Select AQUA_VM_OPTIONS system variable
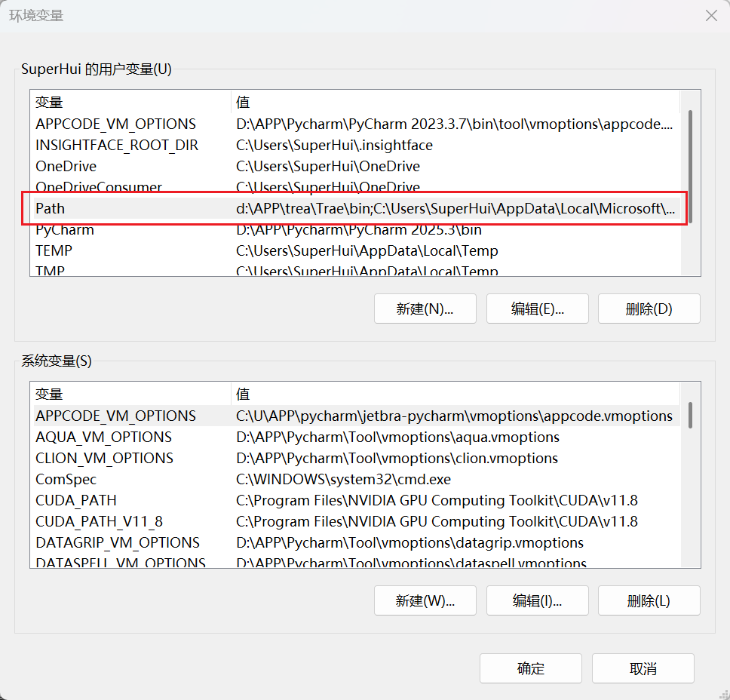730x700 pixels. pos(357,437)
